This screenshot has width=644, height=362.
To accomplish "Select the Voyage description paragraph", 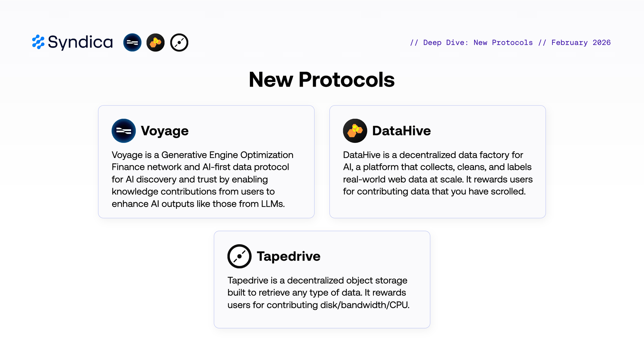I will pyautogui.click(x=202, y=179).
